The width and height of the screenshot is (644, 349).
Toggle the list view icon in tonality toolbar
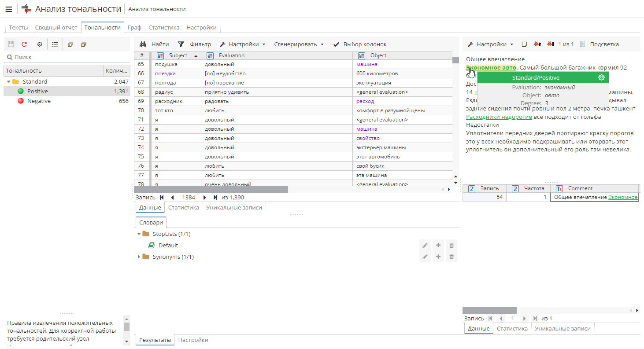click(55, 44)
